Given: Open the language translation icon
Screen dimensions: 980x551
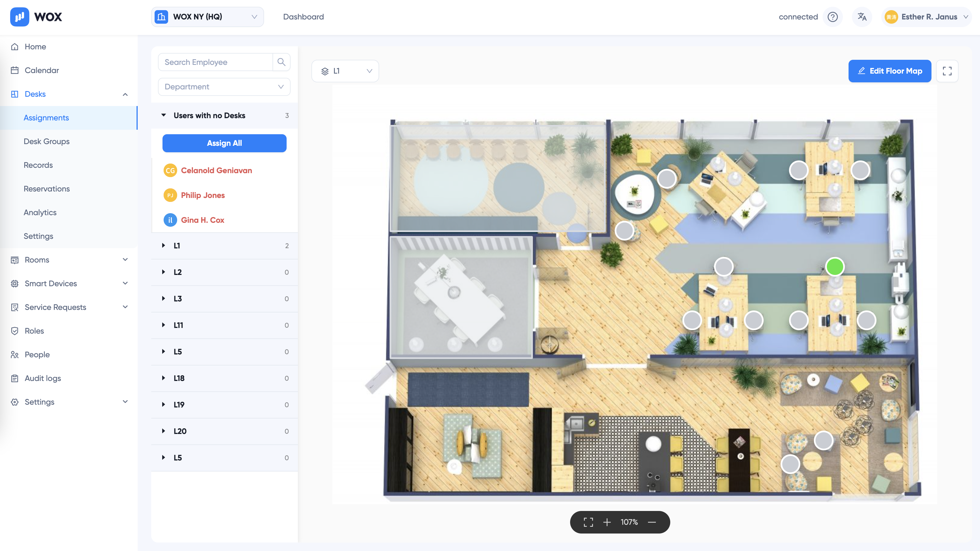Looking at the screenshot, I should coord(862,17).
